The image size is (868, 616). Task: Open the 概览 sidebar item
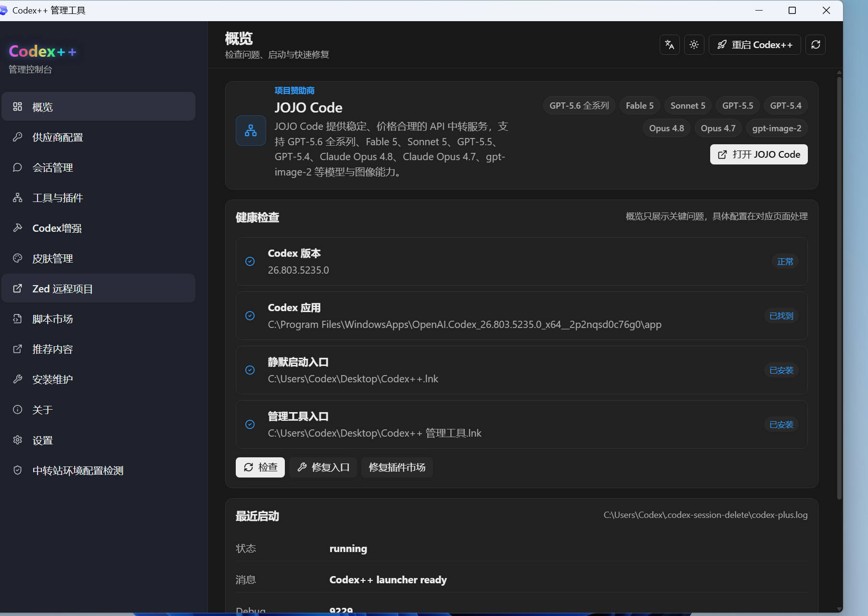click(99, 107)
